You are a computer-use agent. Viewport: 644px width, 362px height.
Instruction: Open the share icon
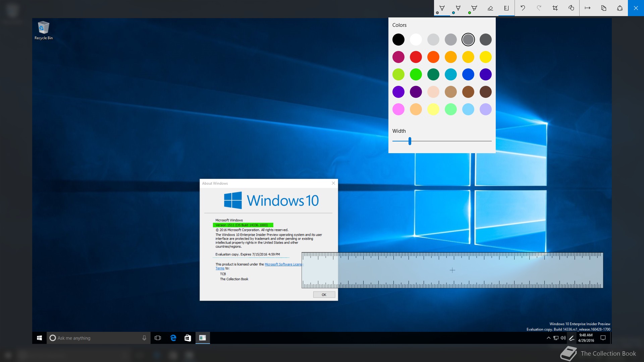tap(620, 8)
